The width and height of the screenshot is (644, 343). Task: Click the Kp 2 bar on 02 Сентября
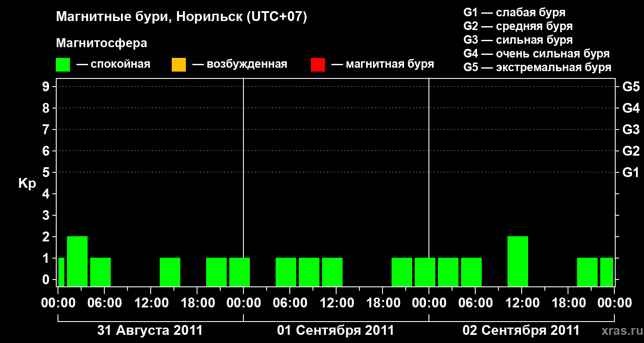(518, 261)
